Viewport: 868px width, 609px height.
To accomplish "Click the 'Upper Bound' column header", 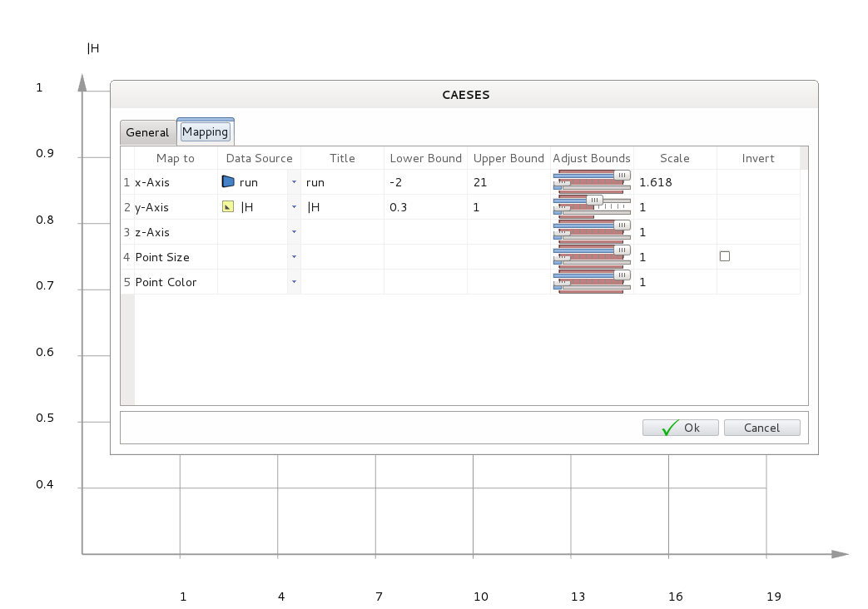I will [x=508, y=158].
